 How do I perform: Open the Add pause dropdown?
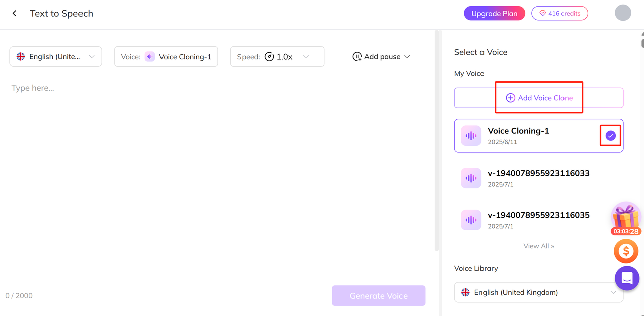coord(381,57)
